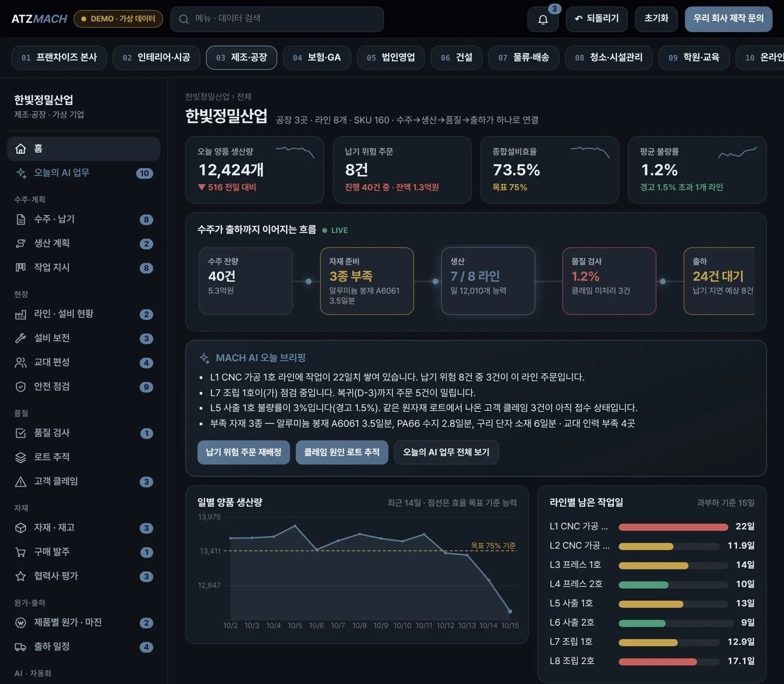Open the 자재 준비 3종 부족 flow card
The width and height of the screenshot is (784, 684).
pos(367,281)
